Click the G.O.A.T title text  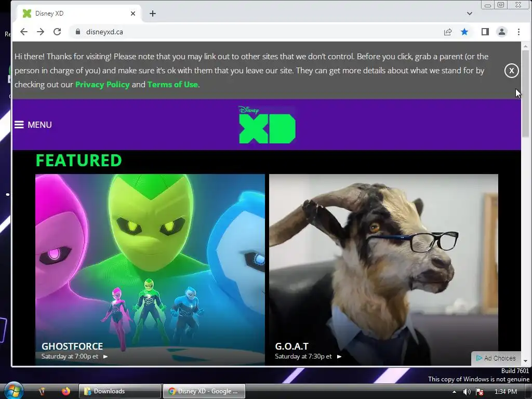coord(292,347)
